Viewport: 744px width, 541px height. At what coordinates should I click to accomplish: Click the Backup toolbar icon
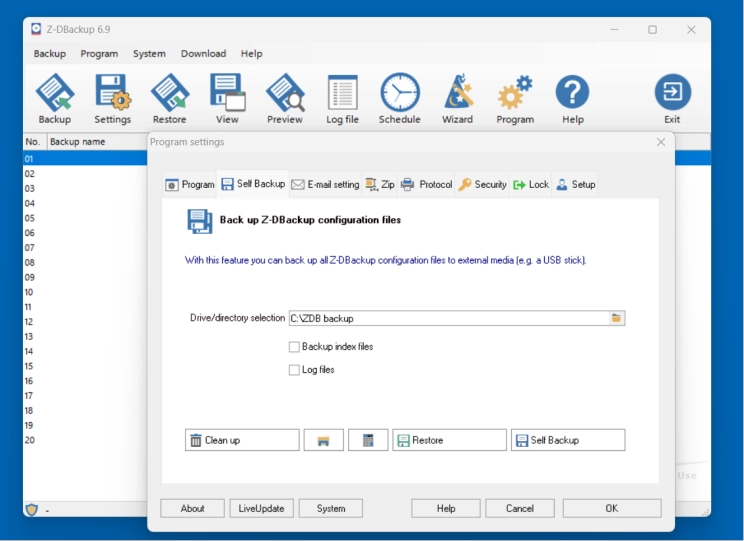click(x=55, y=99)
